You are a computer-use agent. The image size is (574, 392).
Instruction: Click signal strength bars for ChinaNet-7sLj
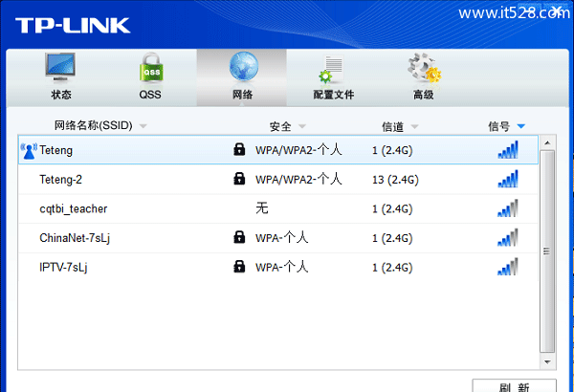[x=508, y=237]
